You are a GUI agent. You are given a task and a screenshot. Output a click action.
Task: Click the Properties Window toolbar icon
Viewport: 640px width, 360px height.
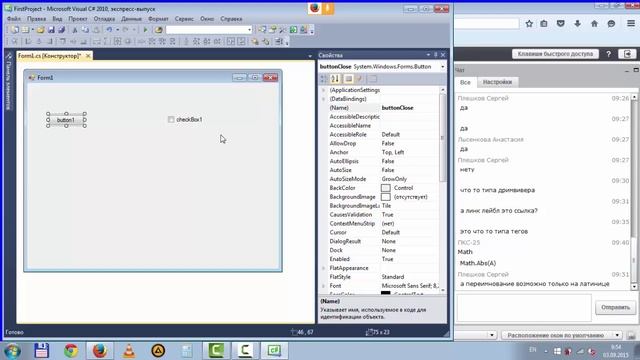(272, 30)
